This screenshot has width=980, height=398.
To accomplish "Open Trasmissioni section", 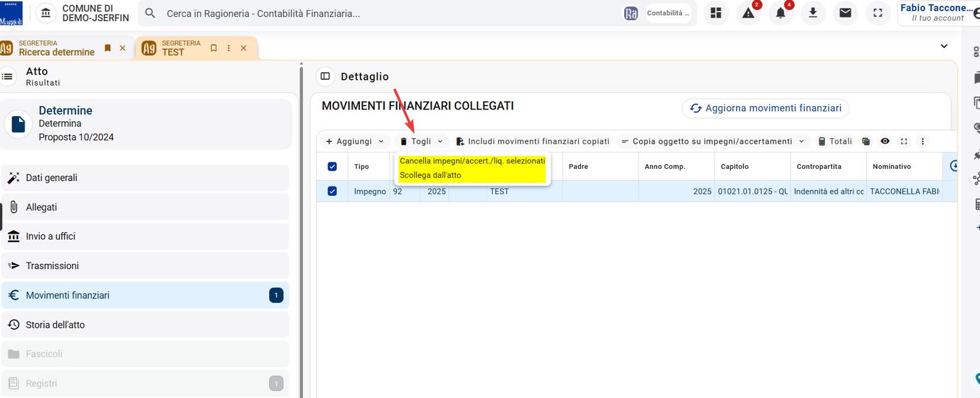I will click(x=145, y=266).
